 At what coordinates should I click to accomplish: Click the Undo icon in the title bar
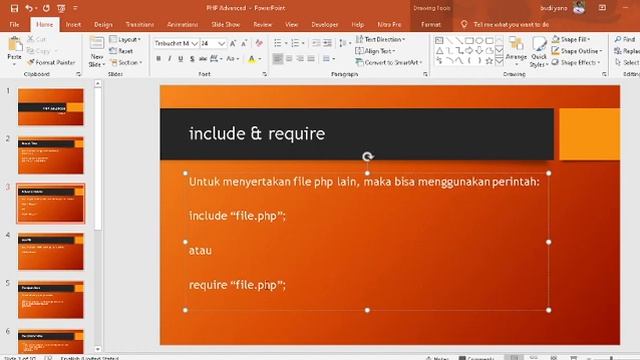tap(29, 8)
